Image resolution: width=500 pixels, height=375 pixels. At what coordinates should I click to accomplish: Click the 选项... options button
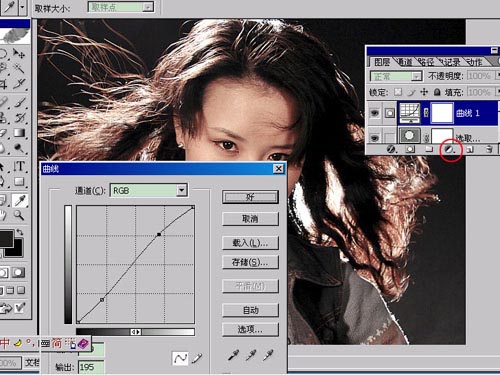coord(250,330)
